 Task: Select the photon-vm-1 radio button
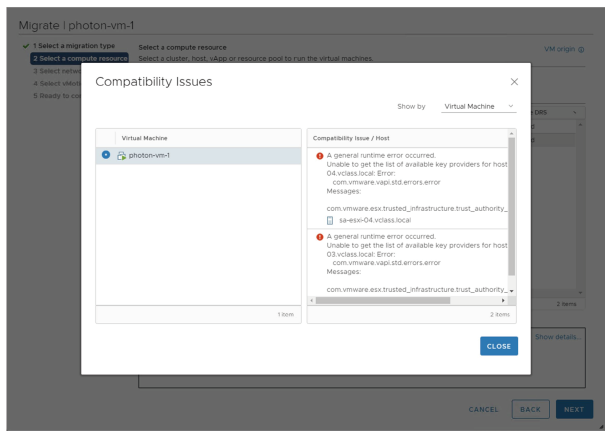pyautogui.click(x=106, y=155)
